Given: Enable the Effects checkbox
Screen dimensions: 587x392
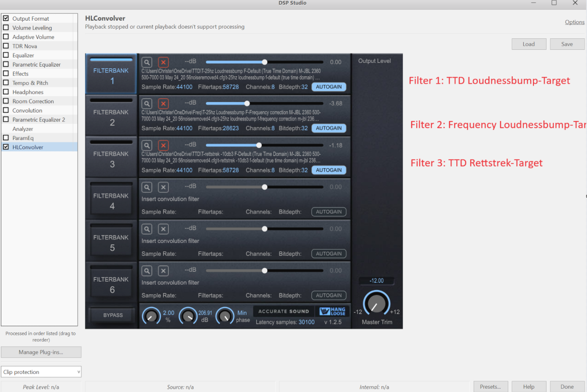Looking at the screenshot, I should pos(6,73).
